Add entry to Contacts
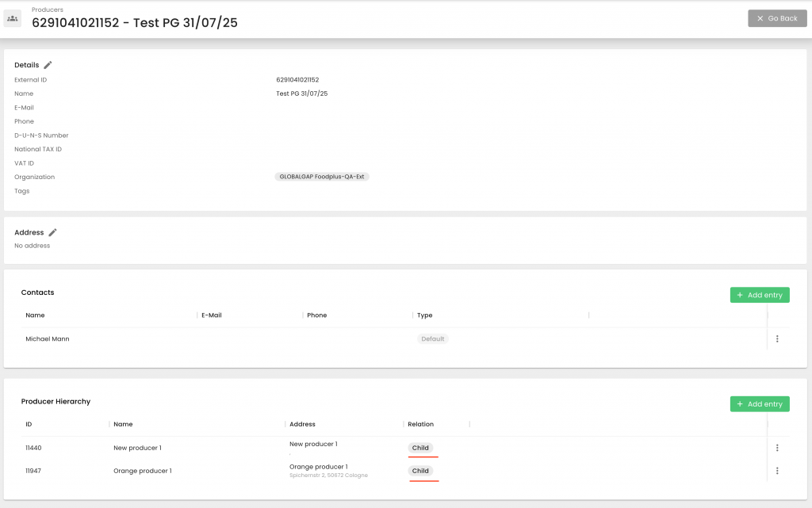812x508 pixels. click(x=759, y=295)
